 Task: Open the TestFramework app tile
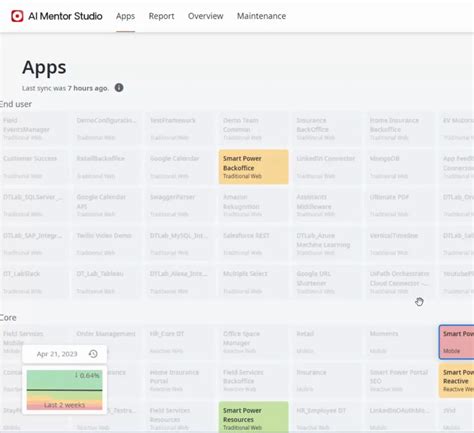[x=180, y=128]
